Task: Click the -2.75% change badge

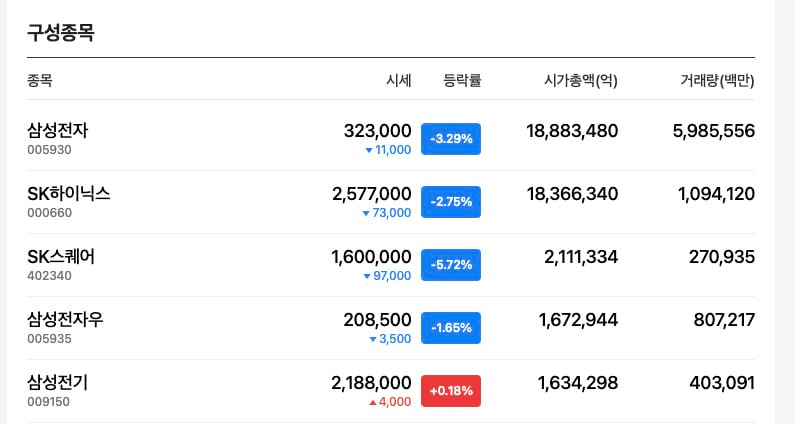Action: [451, 201]
